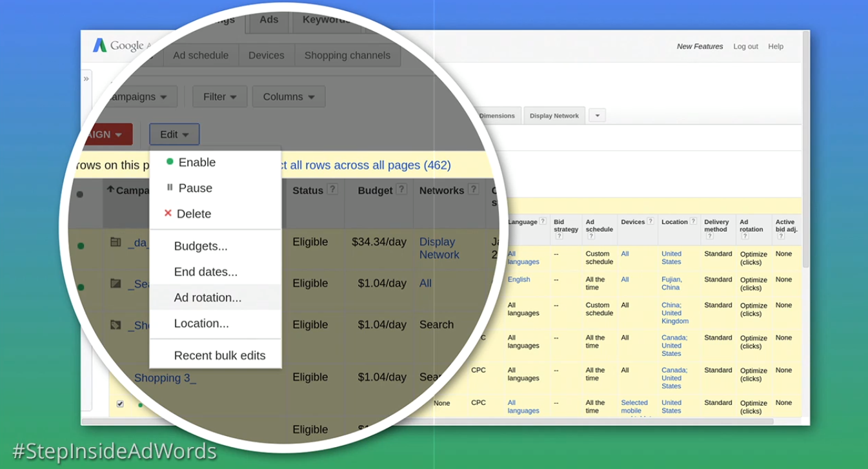Click the grey status dot column header

80,194
